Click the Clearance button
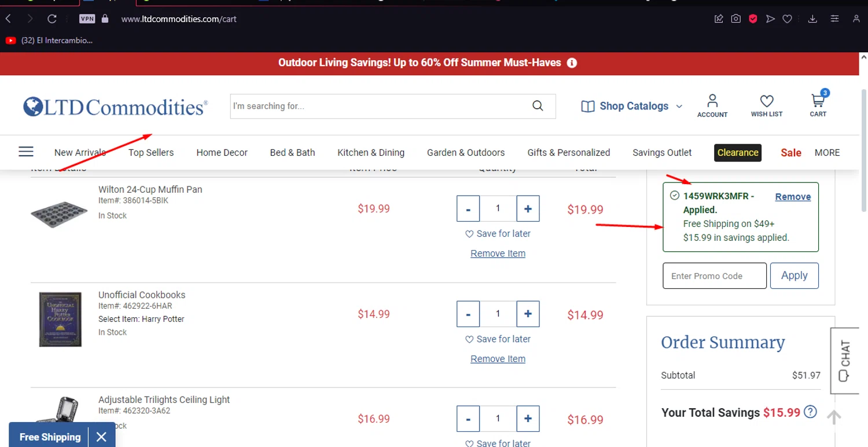This screenshot has width=868, height=447. [738, 153]
